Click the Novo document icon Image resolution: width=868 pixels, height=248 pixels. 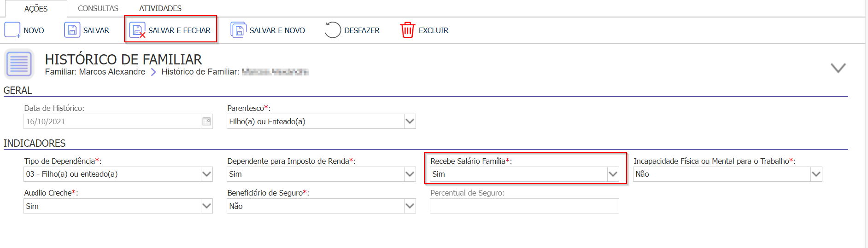[12, 30]
